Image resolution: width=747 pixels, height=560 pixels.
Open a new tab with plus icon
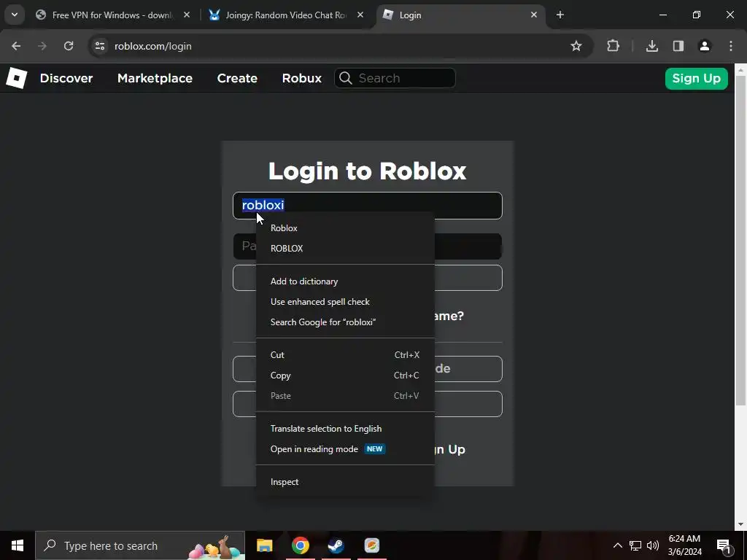pyautogui.click(x=560, y=15)
